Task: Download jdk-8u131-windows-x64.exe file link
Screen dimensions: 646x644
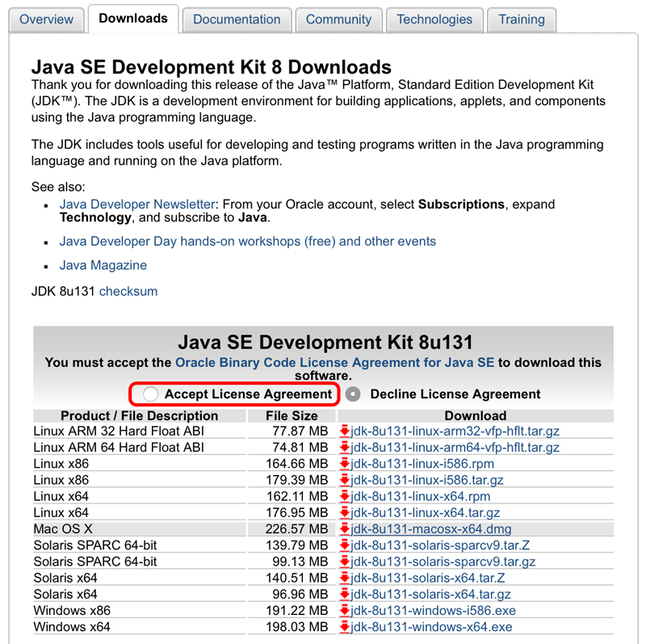Action: pos(431,627)
